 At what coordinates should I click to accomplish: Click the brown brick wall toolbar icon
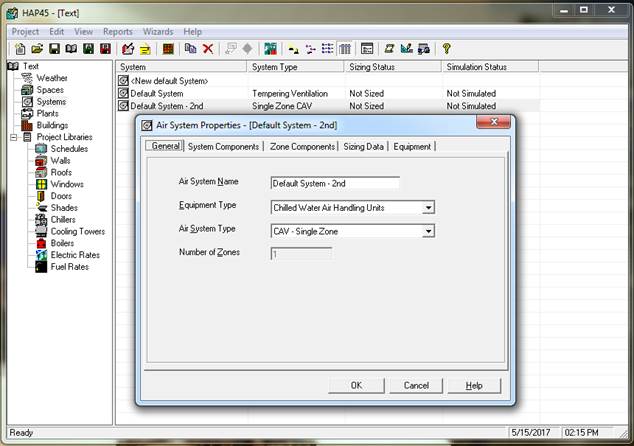coord(168,49)
